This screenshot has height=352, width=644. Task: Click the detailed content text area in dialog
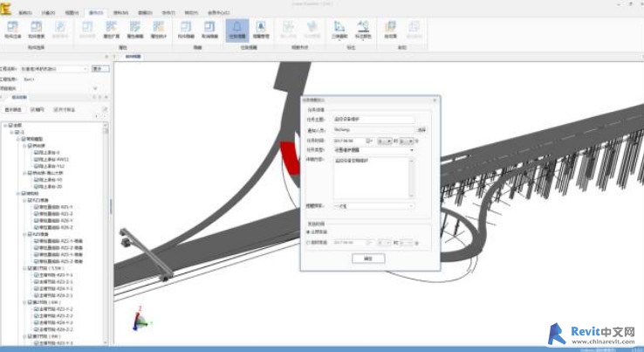[x=371, y=178]
